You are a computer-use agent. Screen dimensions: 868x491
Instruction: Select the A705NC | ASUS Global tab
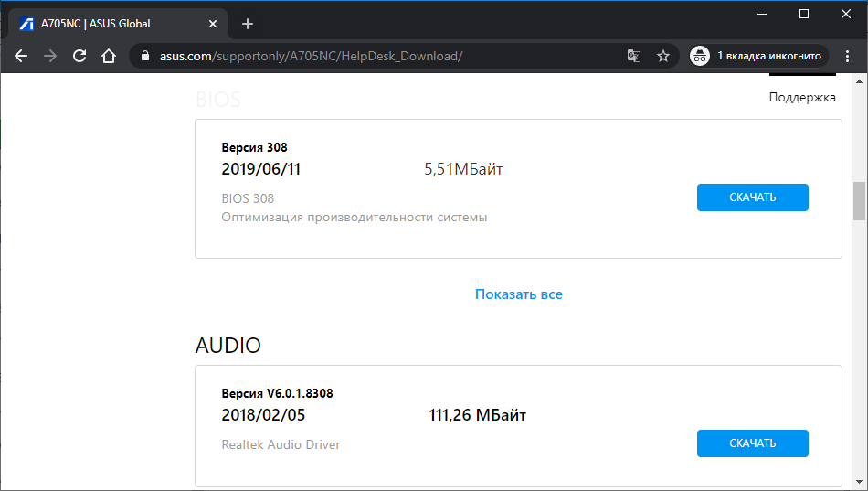tap(110, 24)
